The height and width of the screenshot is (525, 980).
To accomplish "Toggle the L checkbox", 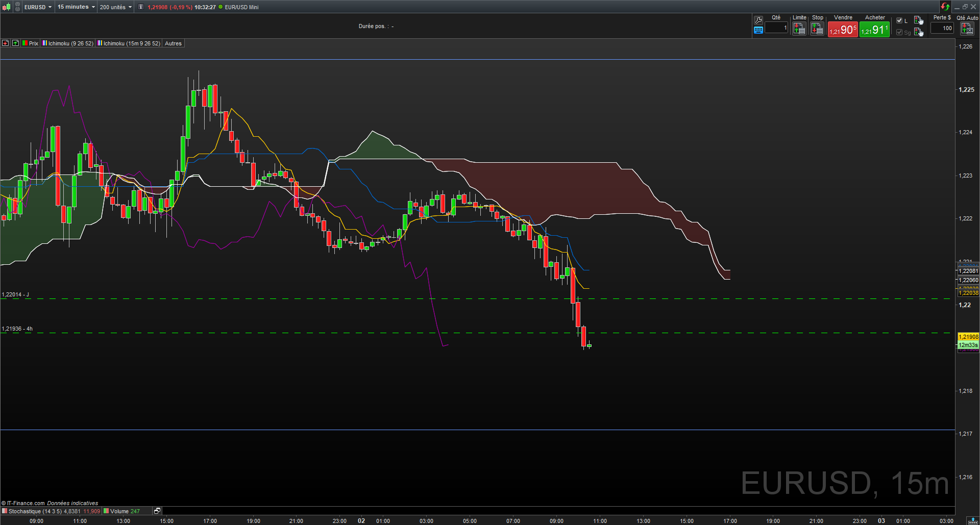I will [899, 21].
